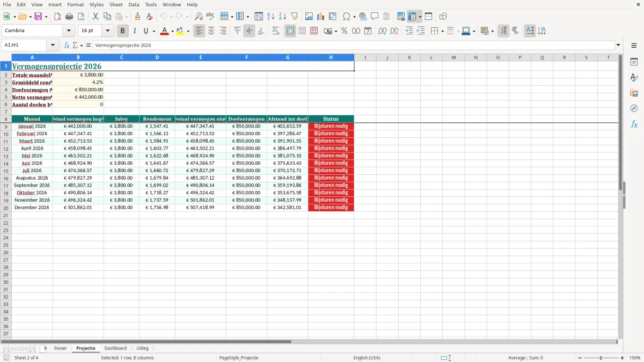Screen dimensions: 644x362
Task: Toggle Merge and Center Cells
Action: (x=290, y=31)
